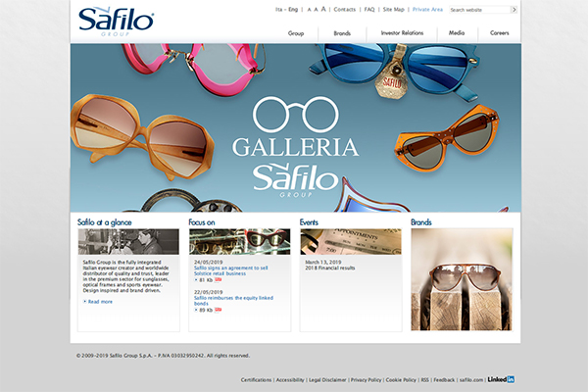
Task: Open the Feedback footer link
Action: coord(444,380)
